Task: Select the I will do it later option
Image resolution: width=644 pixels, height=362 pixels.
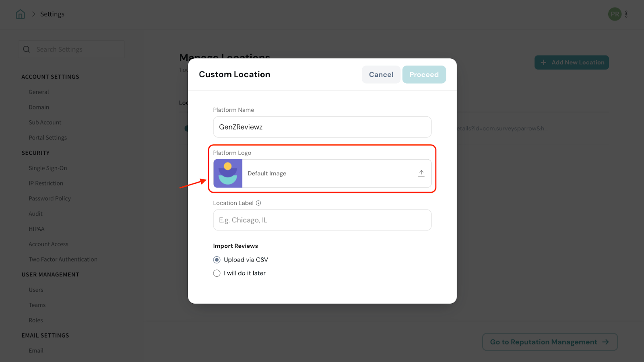Action: (x=217, y=273)
